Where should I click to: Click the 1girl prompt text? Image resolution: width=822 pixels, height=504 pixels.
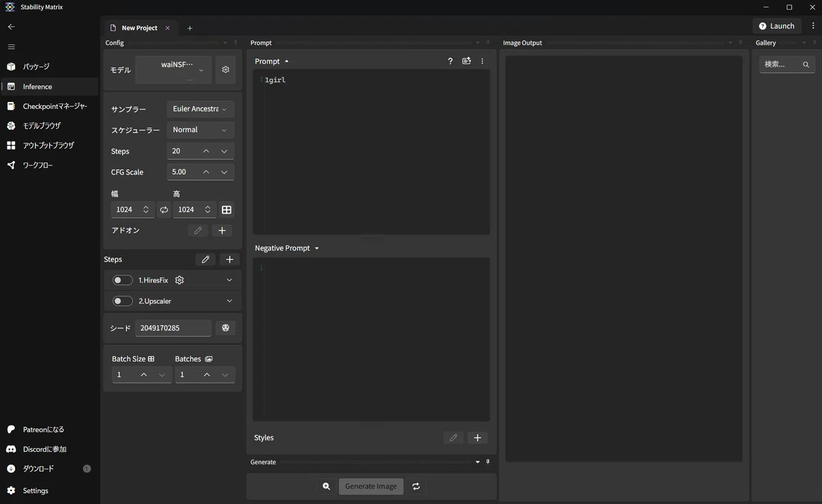click(275, 80)
